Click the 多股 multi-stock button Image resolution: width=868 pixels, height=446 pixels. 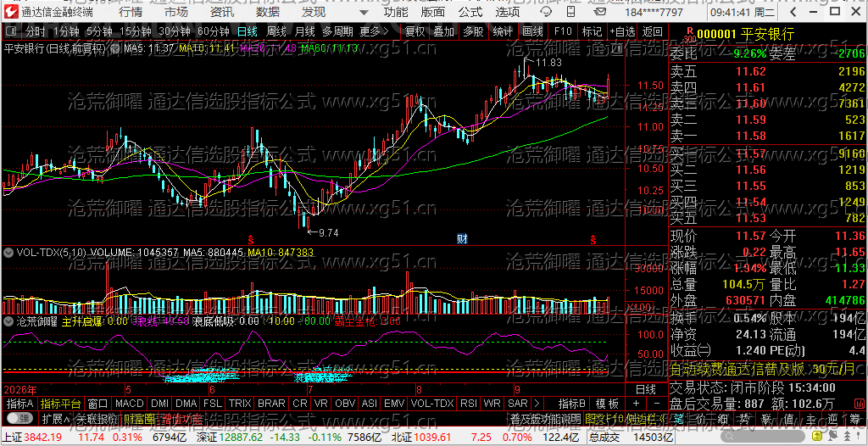(473, 31)
